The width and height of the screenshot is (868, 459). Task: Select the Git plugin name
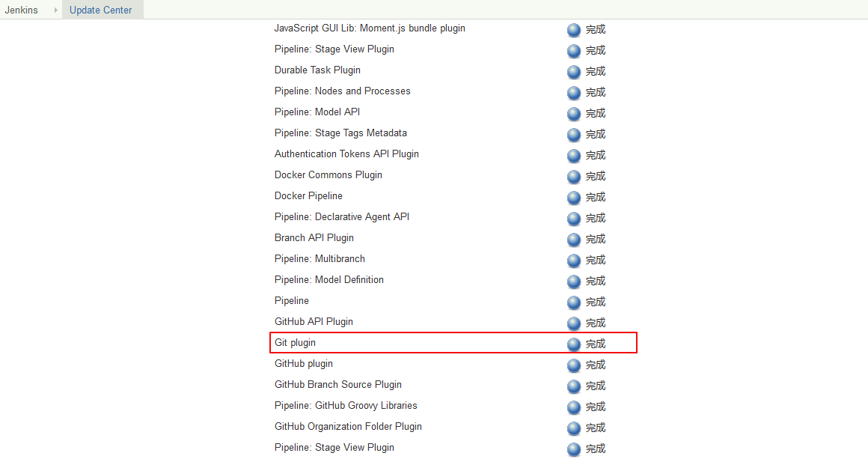tap(295, 343)
